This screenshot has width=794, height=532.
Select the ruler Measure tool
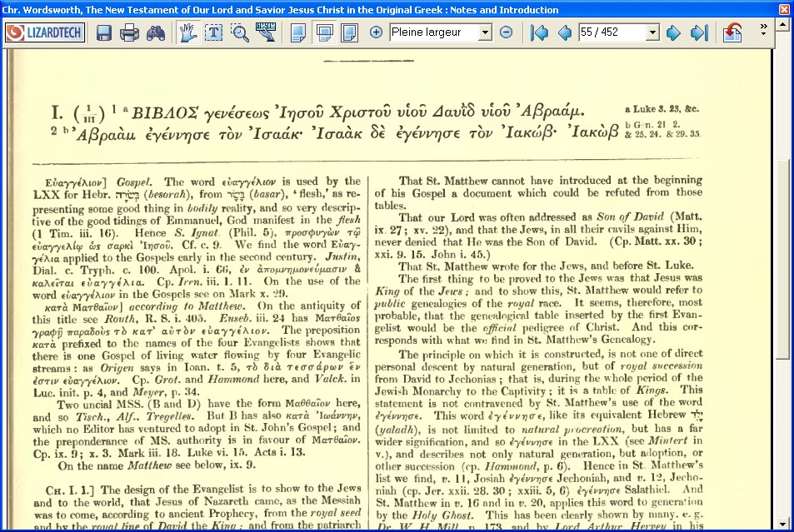pos(266,32)
